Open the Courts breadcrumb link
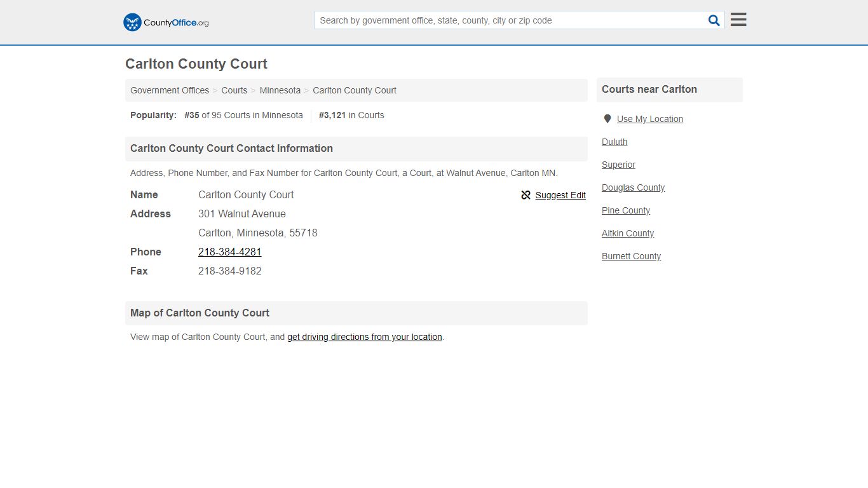The width and height of the screenshot is (868, 488). 234,90
